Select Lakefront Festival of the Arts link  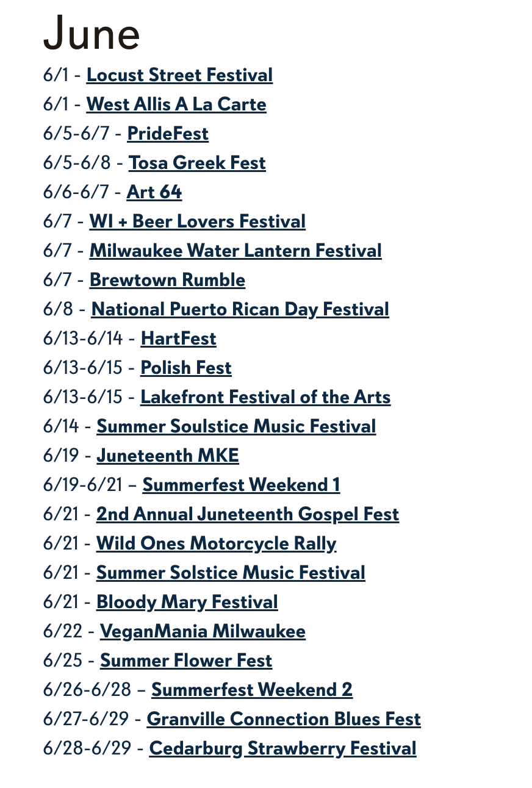pyautogui.click(x=265, y=398)
